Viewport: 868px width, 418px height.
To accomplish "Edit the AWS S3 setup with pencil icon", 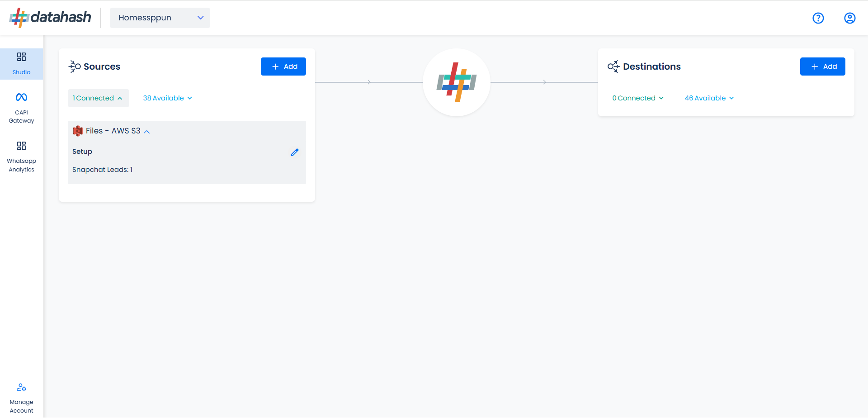I will (295, 152).
